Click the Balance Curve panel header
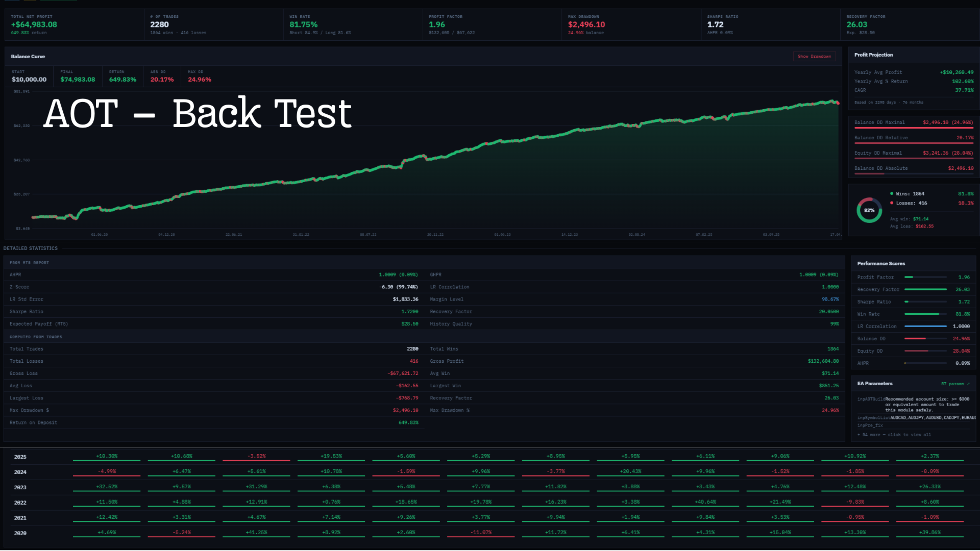The height and width of the screenshot is (551, 980). (x=28, y=57)
